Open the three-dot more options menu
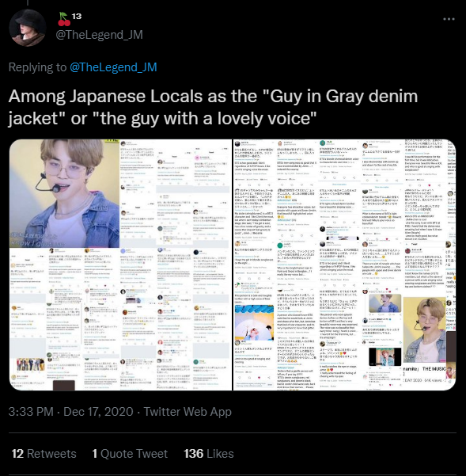Image resolution: width=466 pixels, height=476 pixels. 449,19
